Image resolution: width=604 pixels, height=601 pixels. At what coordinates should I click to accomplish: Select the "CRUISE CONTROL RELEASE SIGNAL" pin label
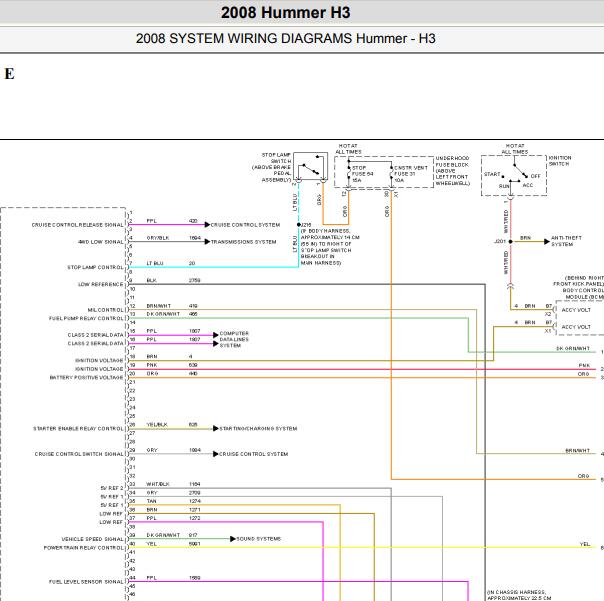(x=78, y=225)
